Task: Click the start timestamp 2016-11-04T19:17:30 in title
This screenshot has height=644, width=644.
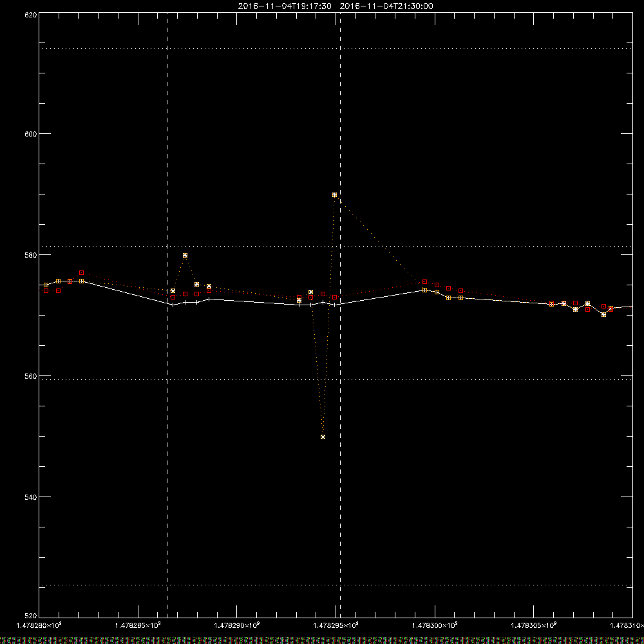Action: (285, 6)
